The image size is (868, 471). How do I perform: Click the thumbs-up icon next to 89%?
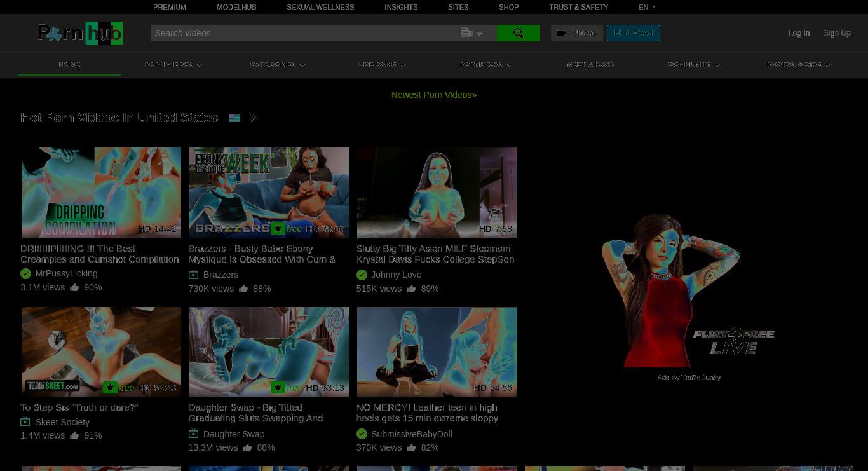coord(411,289)
